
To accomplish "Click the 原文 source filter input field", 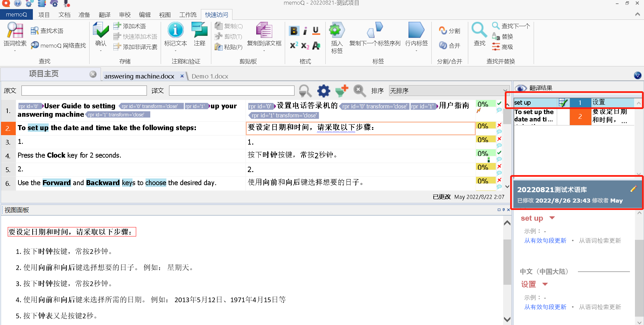I will tap(84, 91).
